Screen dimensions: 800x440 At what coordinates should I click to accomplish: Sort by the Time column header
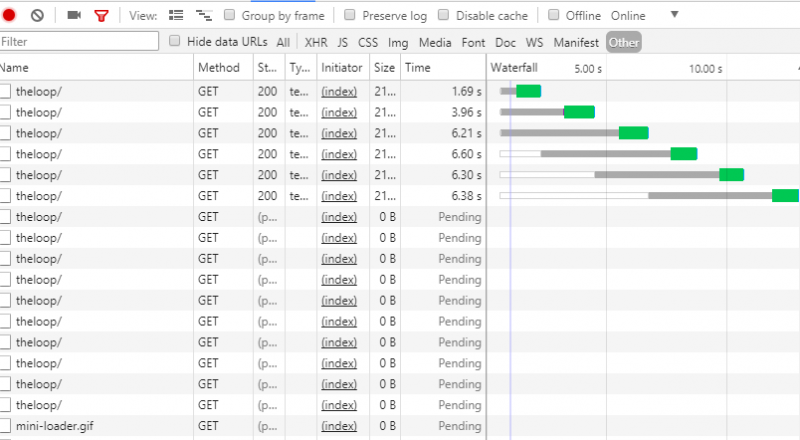point(443,67)
